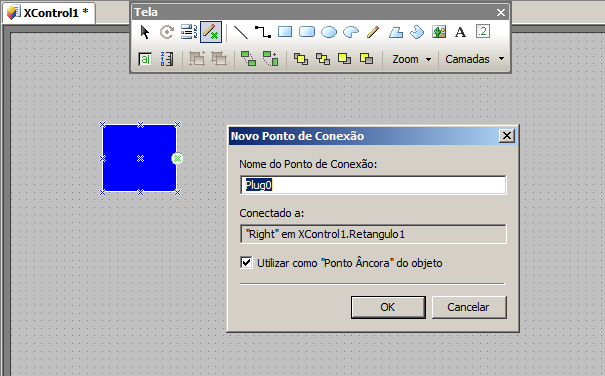The height and width of the screenshot is (376, 605).
Task: Open the Zoom dropdown menu
Action: tap(411, 59)
